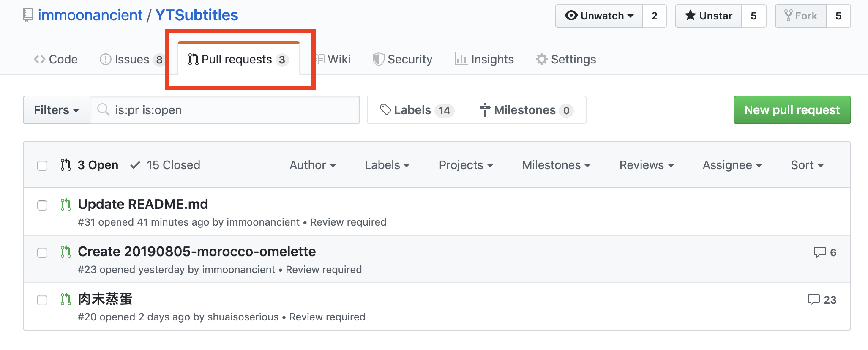Open the 肉末蒸蛋 pull request
This screenshot has height=350, width=868.
(x=105, y=299)
